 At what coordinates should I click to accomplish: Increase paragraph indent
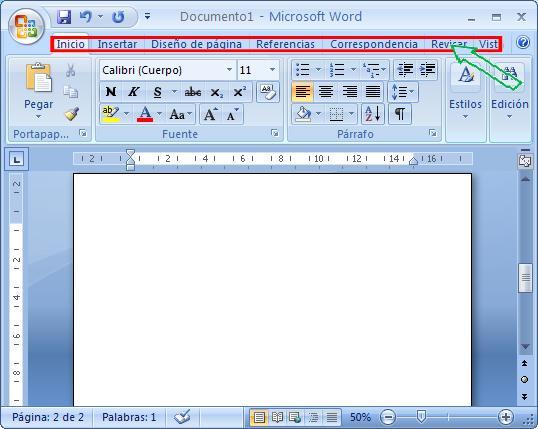pyautogui.click(x=427, y=70)
